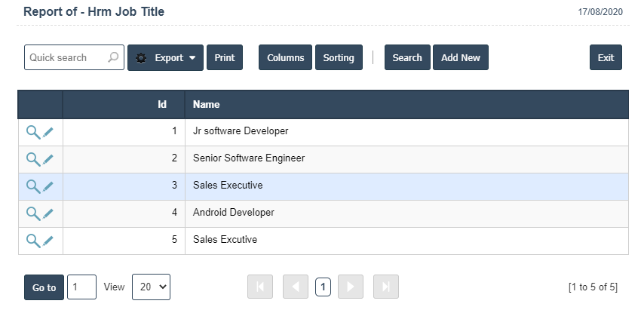The height and width of the screenshot is (313, 644).
Task: Go to the previous page
Action: pyautogui.click(x=296, y=287)
